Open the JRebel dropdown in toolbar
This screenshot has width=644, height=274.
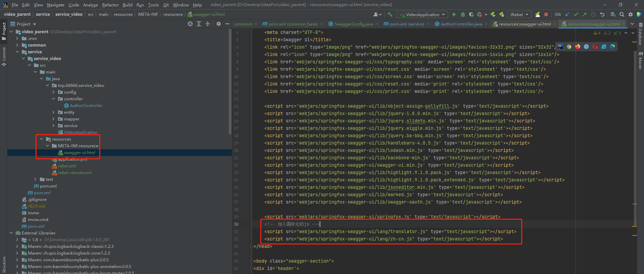click(x=519, y=14)
